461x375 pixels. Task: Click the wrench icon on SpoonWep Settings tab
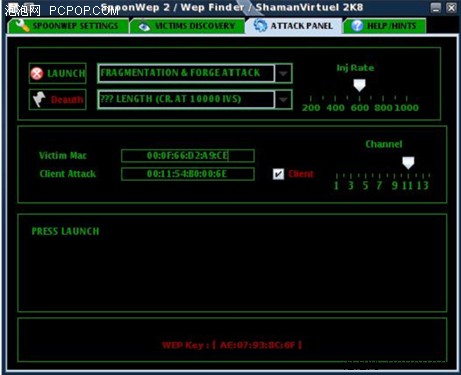22,26
